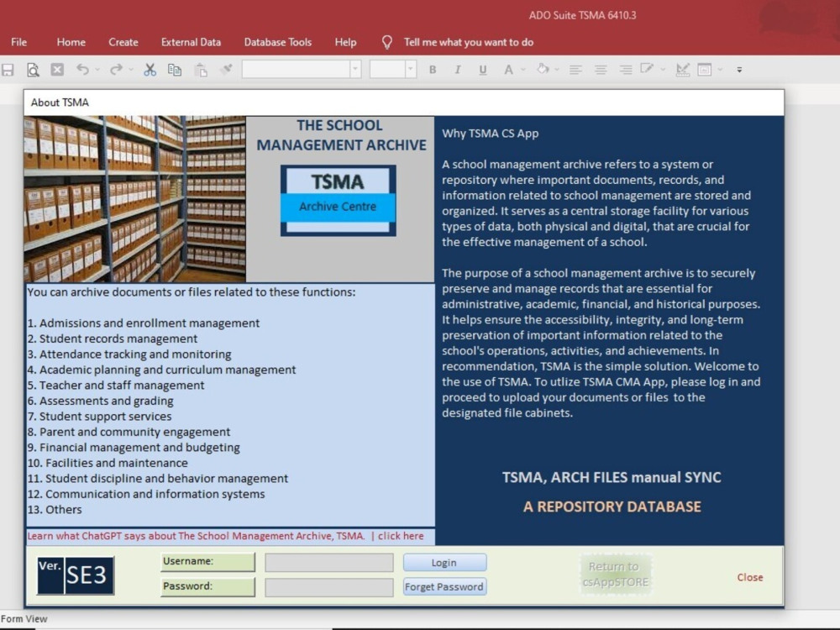Click 'Form View' in the status bar
The height and width of the screenshot is (630, 840).
click(24, 619)
